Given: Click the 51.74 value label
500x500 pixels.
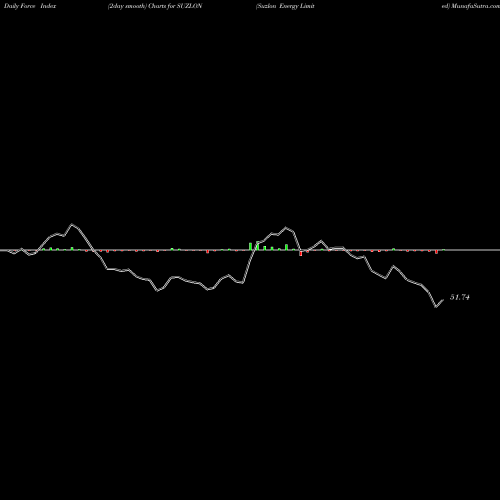Looking at the screenshot, I should [460, 297].
